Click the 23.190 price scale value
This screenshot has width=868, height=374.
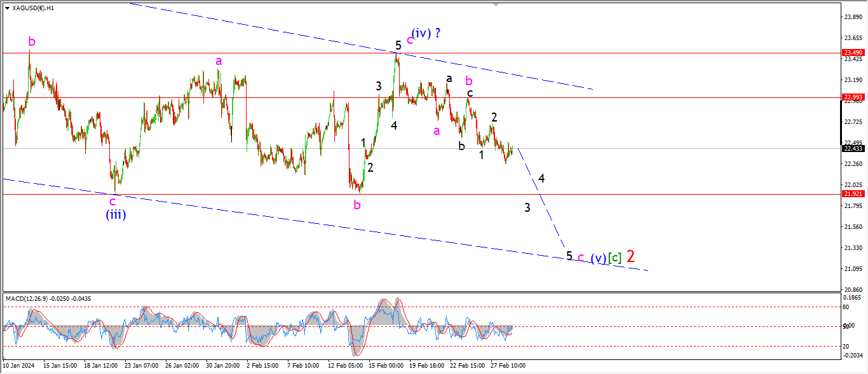(x=852, y=80)
